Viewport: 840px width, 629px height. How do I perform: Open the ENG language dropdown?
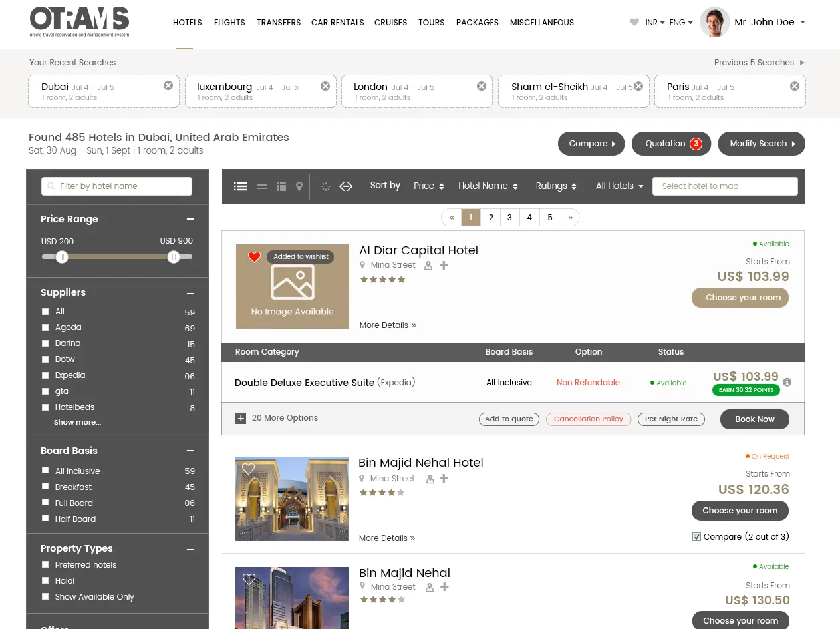(x=681, y=22)
